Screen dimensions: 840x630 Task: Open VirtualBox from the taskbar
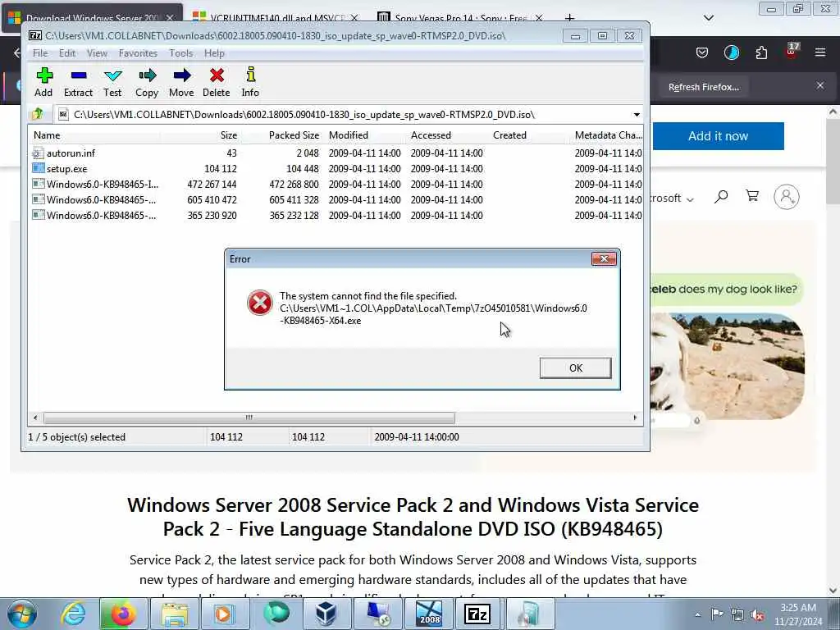pyautogui.click(x=326, y=614)
